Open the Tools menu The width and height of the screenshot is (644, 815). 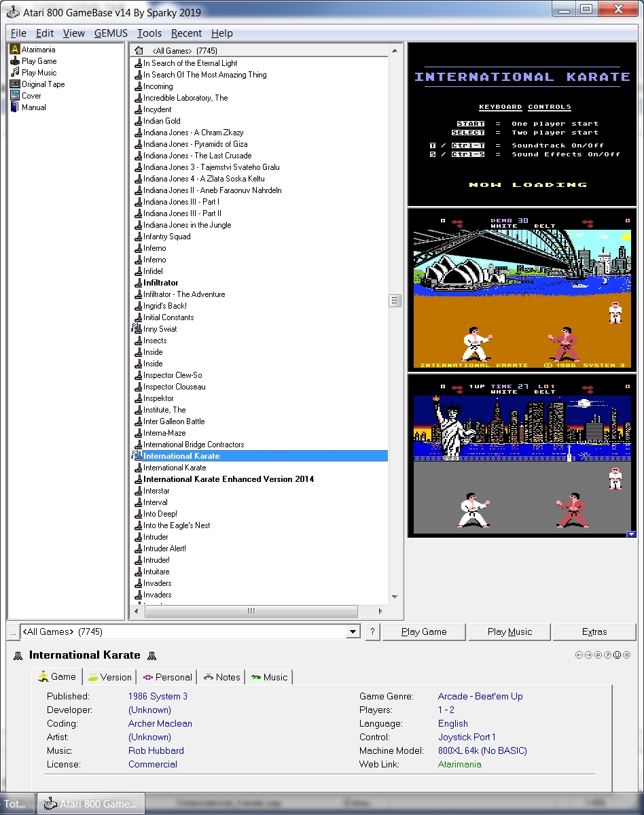point(149,33)
